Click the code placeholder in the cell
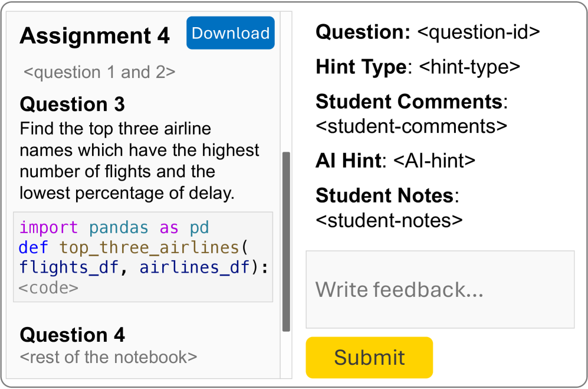588x389 pixels. (48, 288)
